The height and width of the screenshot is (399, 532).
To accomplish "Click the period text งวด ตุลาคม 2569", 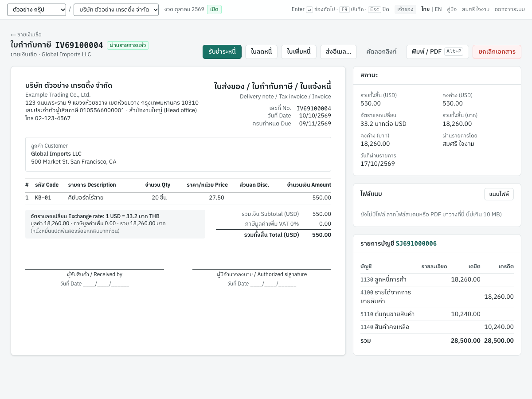I will [184, 9].
